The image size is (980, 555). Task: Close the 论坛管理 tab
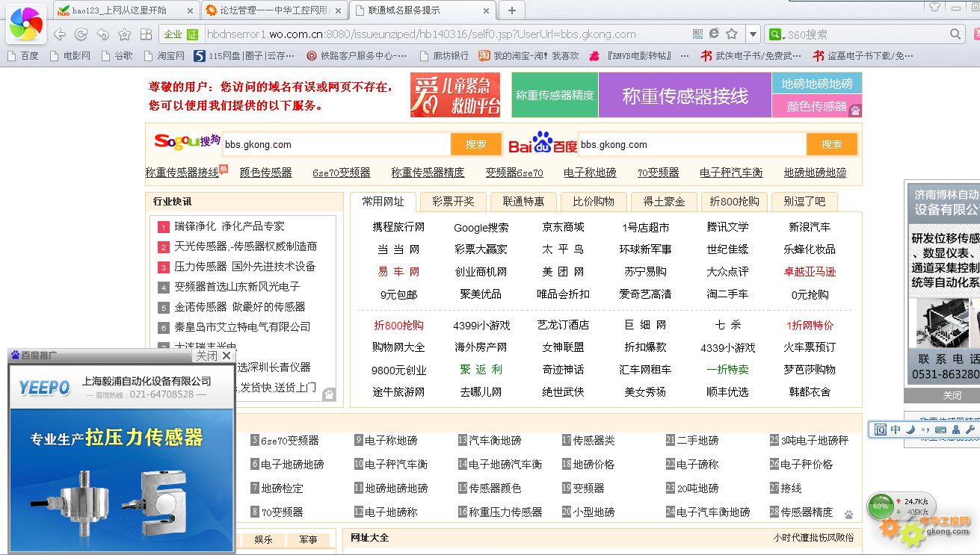(337, 10)
